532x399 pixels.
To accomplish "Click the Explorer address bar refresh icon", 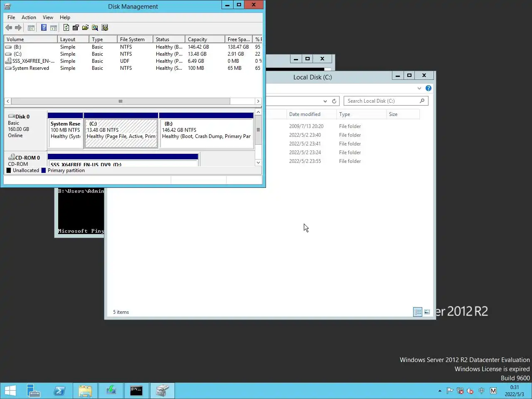I will (334, 101).
